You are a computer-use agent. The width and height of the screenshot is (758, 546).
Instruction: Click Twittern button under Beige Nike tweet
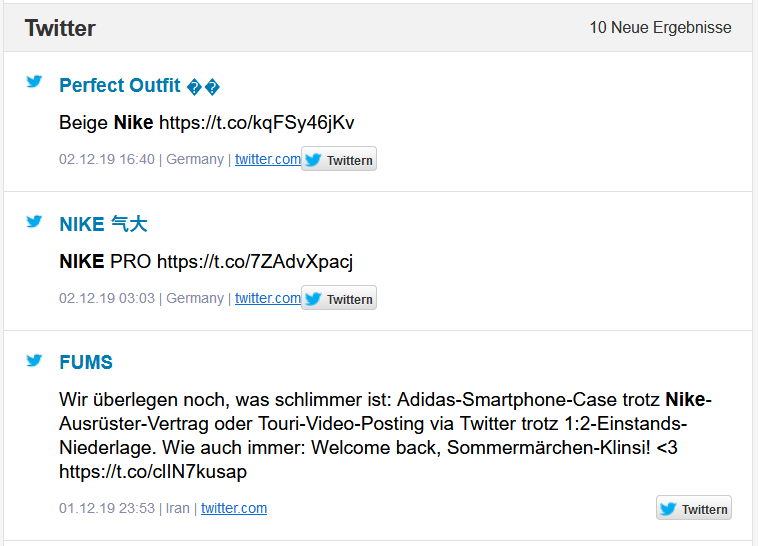click(339, 159)
